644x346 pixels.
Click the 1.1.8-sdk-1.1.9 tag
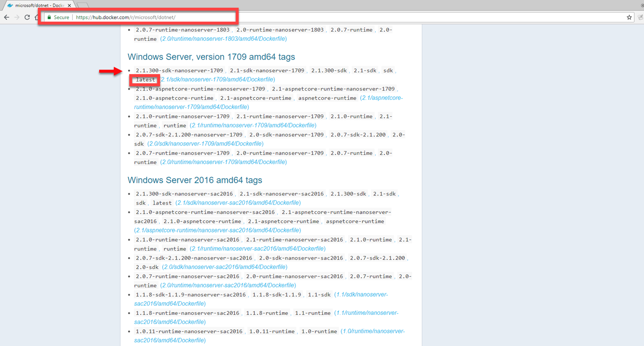coord(277,294)
